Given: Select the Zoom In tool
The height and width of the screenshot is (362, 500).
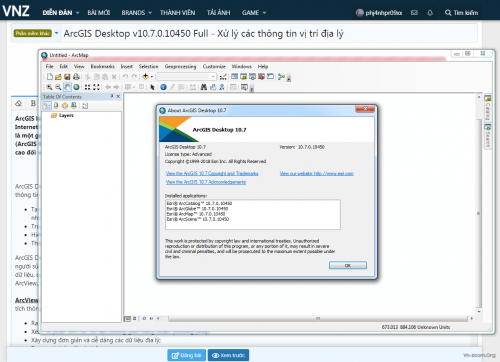Looking at the screenshot, I should coord(49,87).
